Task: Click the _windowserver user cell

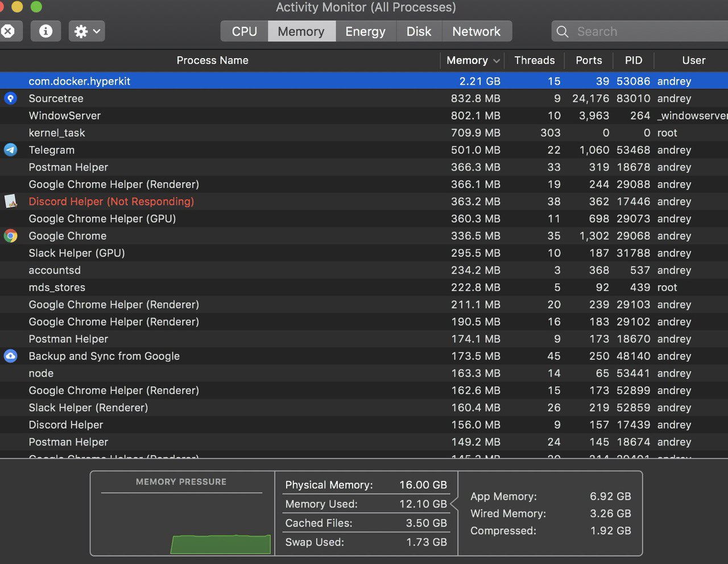Action: (x=692, y=116)
